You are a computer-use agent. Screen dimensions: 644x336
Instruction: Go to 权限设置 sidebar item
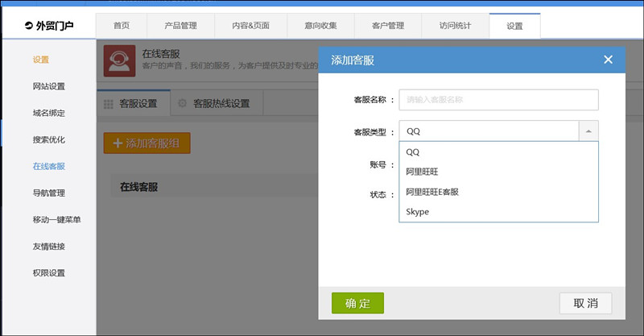(48, 272)
